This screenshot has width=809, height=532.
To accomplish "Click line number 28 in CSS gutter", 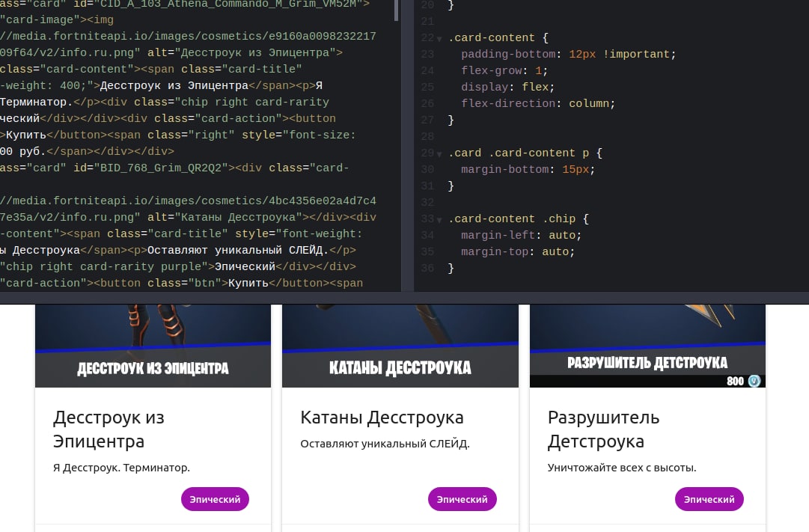I will tap(427, 137).
